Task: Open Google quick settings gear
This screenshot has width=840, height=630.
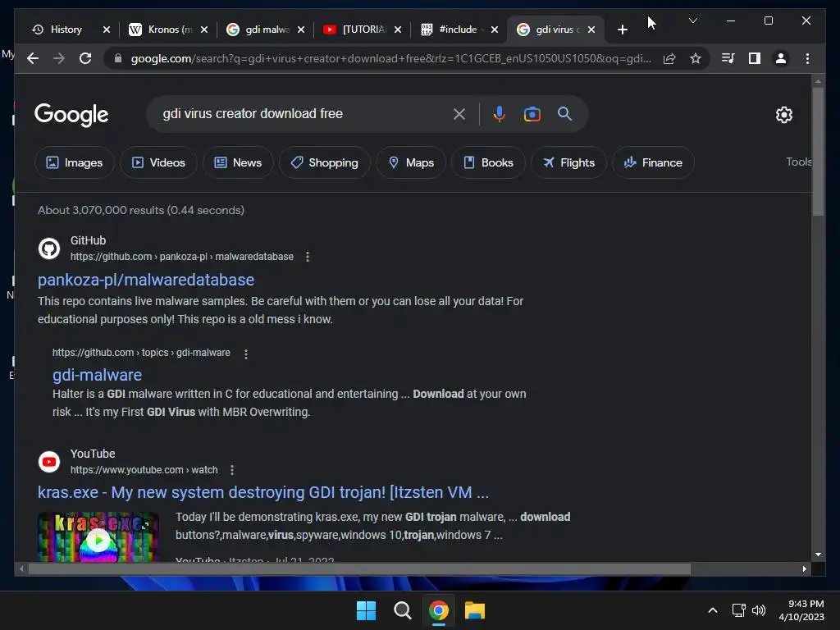Action: [783, 114]
